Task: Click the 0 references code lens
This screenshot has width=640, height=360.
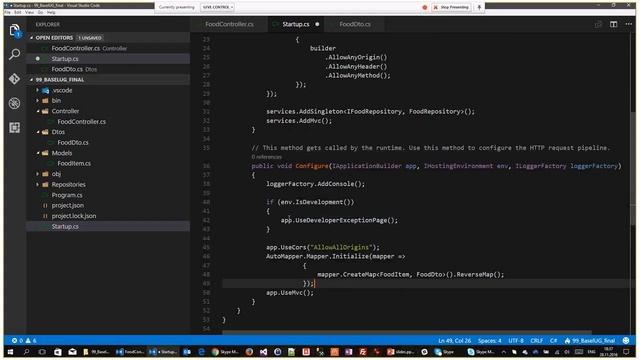Action: [267, 157]
